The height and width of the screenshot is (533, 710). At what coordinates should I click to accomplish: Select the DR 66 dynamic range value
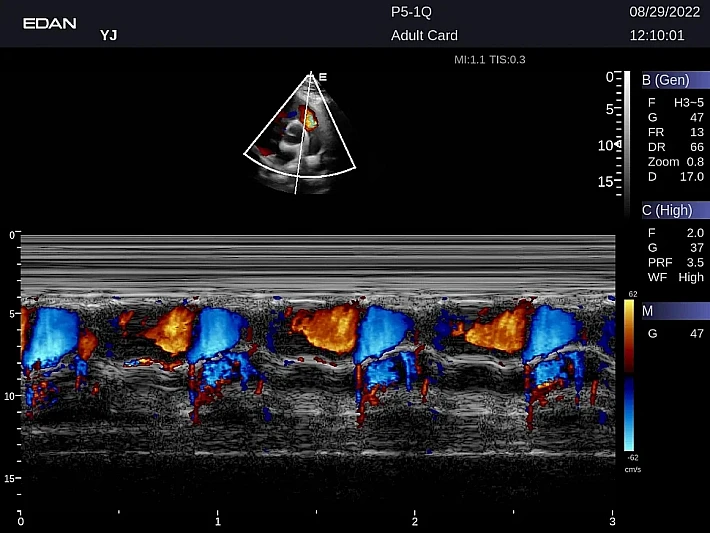pos(676,146)
